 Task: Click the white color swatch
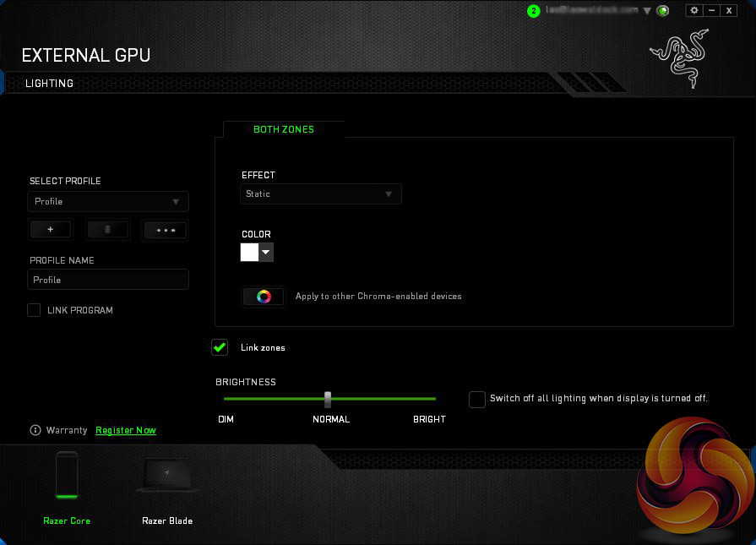tap(250, 253)
